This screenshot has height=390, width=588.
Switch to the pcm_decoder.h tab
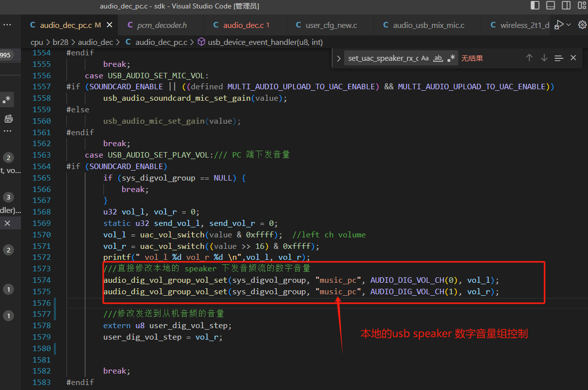(161, 25)
